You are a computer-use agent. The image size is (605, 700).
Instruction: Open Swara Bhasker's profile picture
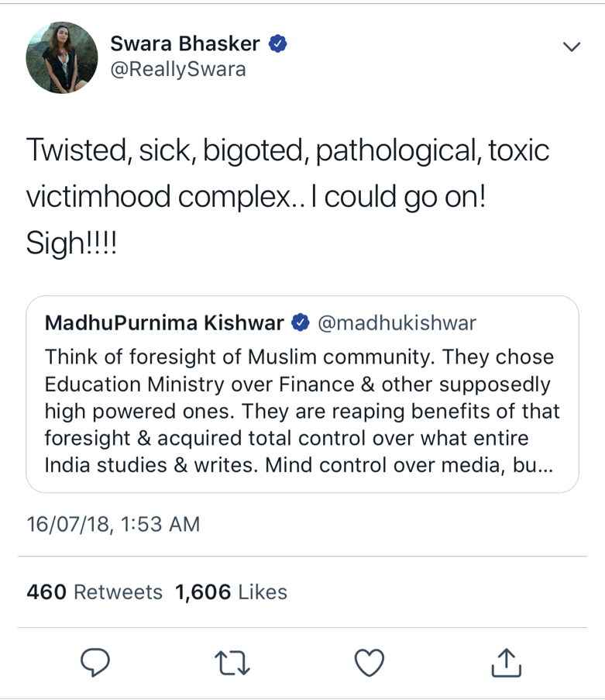point(62,57)
